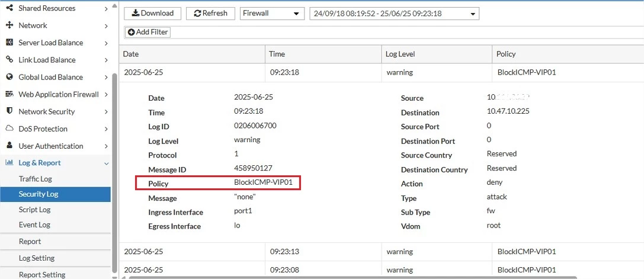
Task: Click the Message ID value 458950127
Action: pyautogui.click(x=253, y=168)
